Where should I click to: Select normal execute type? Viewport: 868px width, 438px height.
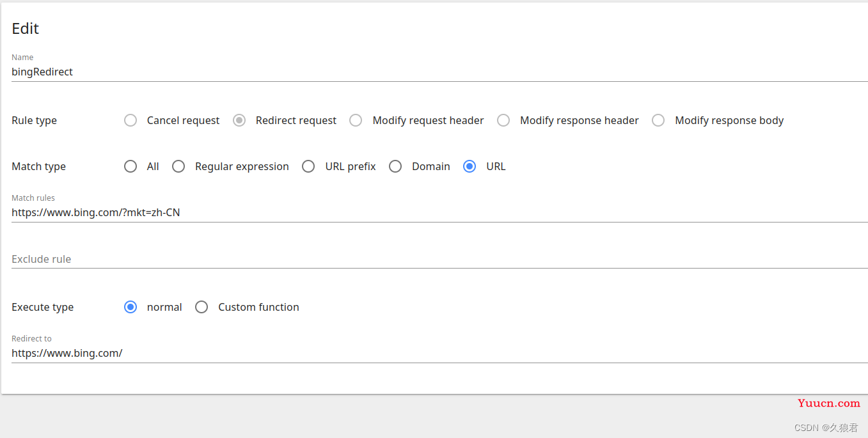[x=130, y=307]
